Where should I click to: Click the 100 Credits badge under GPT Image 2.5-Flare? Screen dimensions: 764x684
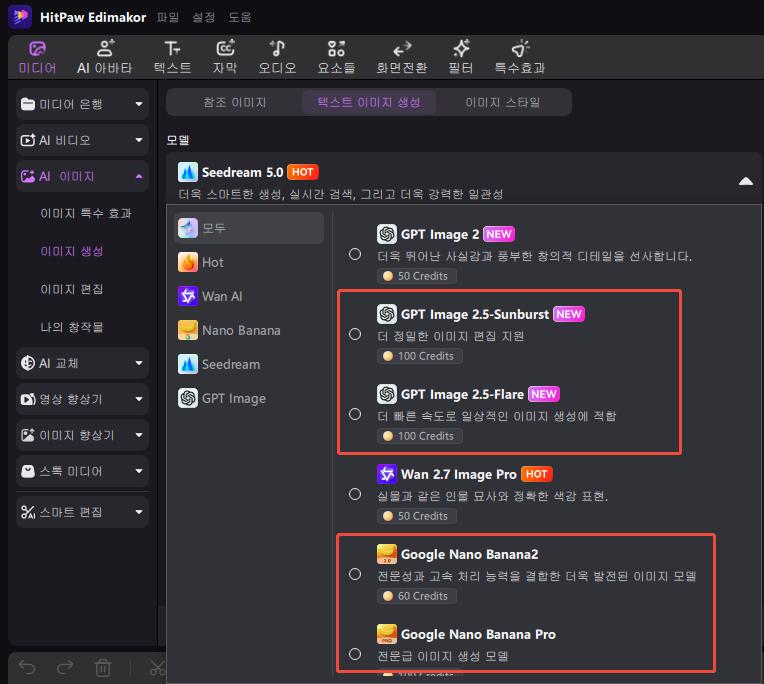[420, 436]
